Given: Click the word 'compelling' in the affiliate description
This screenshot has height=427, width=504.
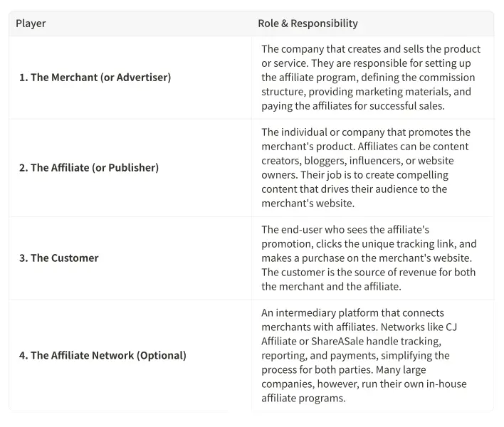Looking at the screenshot, I should coord(422,174).
